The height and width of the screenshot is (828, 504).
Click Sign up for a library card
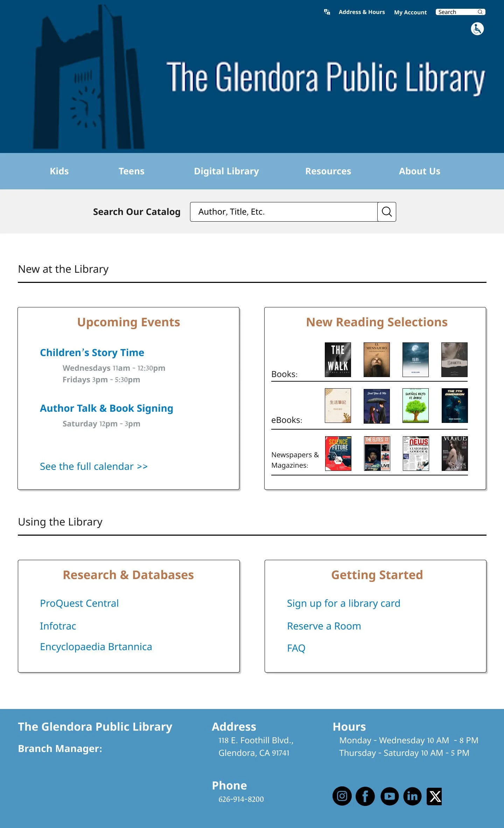point(343,603)
